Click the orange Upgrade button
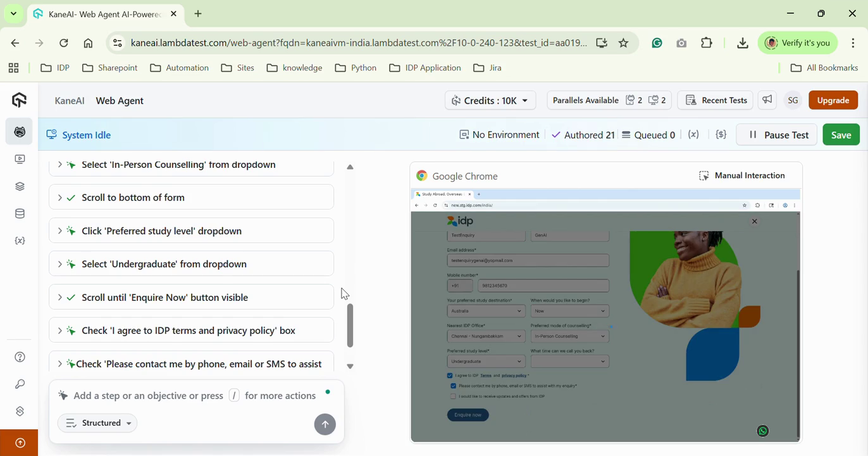Screen dimensions: 868x456 click(x=833, y=100)
